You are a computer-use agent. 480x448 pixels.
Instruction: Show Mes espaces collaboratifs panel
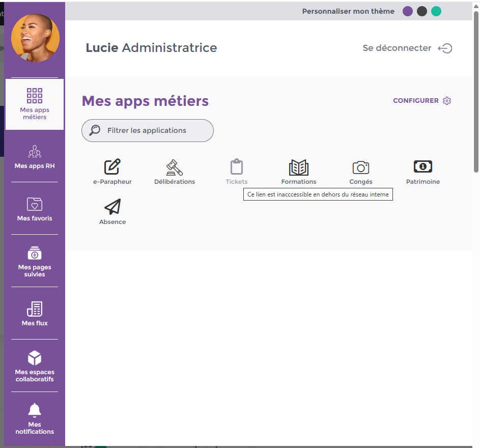coord(35,366)
